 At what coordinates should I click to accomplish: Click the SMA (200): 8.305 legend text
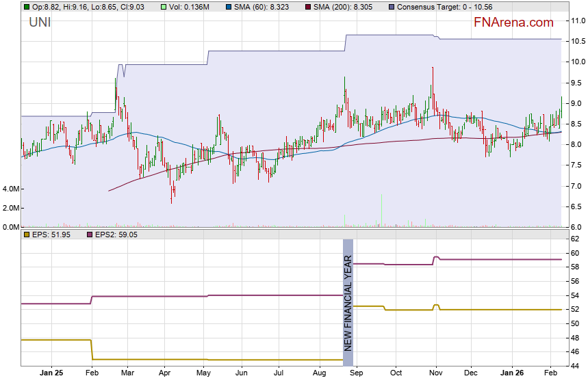pyautogui.click(x=346, y=7)
